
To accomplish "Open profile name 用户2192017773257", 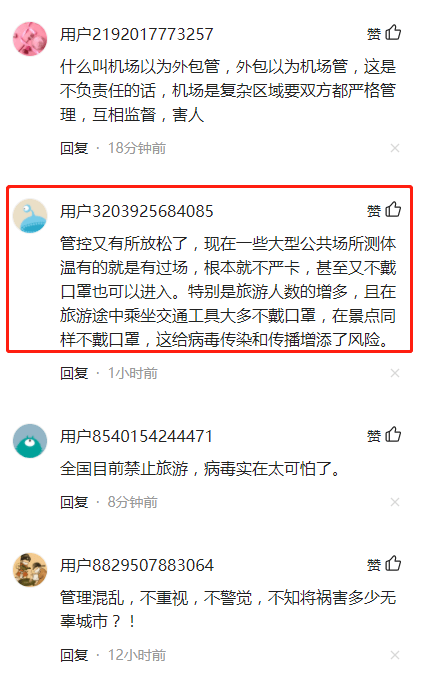I will click(x=137, y=34).
